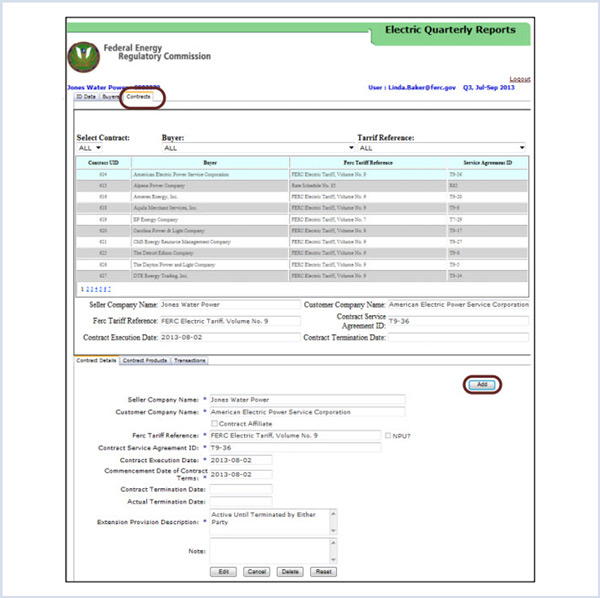Click the Reset button

click(x=322, y=571)
